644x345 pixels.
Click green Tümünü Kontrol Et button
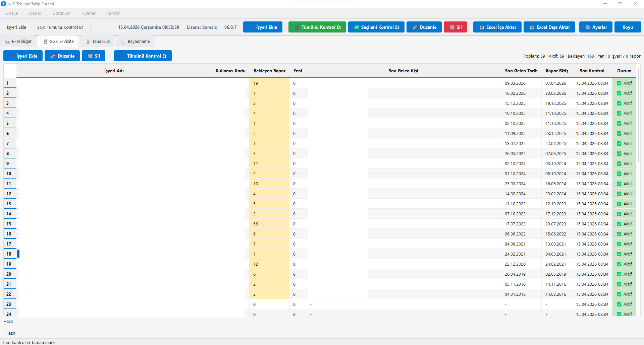317,27
